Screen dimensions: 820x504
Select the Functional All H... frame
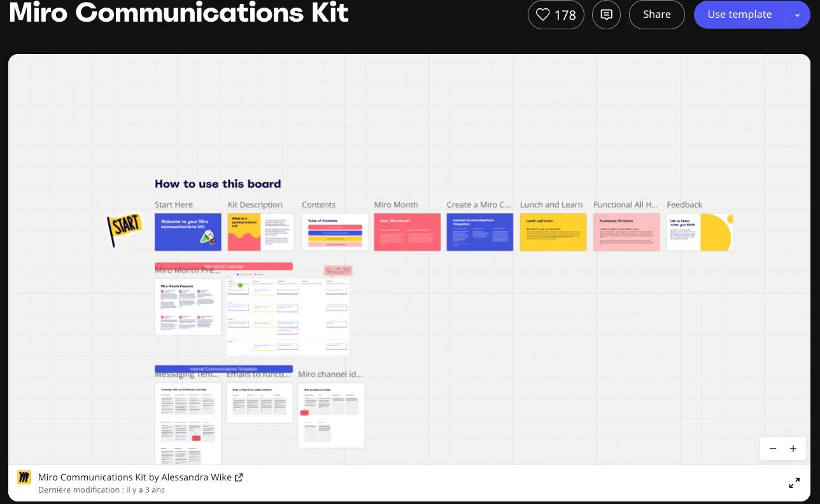tap(626, 232)
